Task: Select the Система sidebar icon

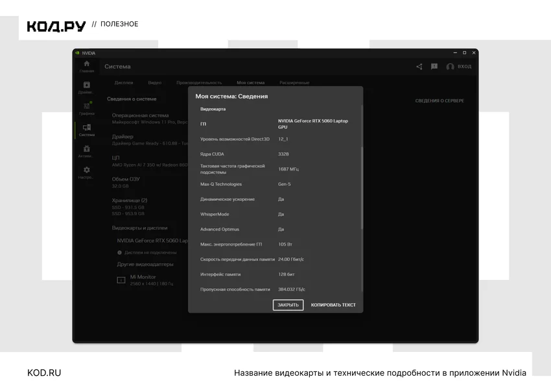Action: tap(86, 127)
